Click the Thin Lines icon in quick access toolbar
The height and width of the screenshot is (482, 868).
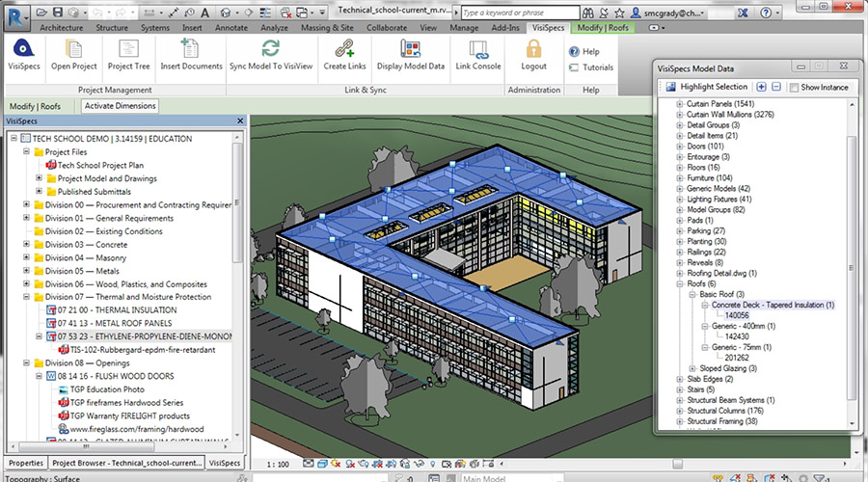(265, 13)
